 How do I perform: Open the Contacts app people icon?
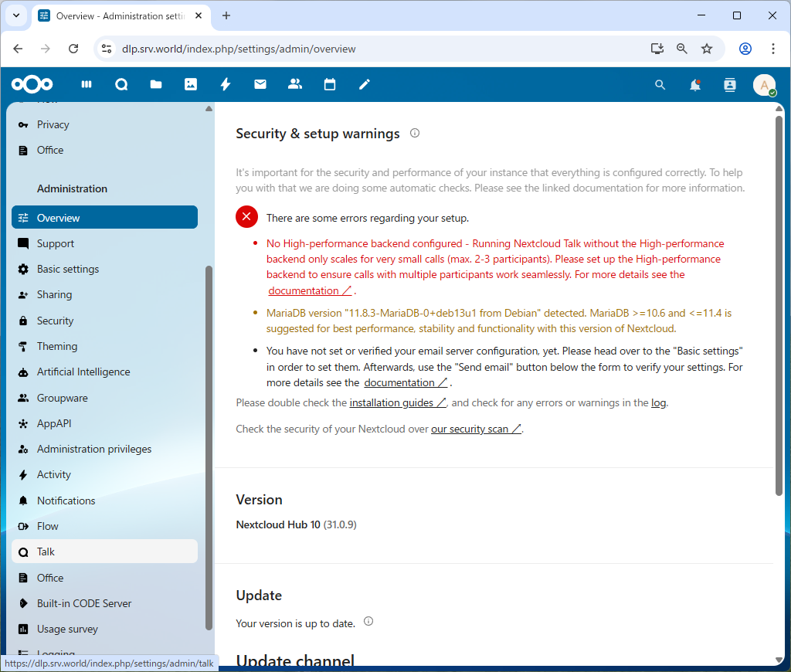tap(294, 85)
